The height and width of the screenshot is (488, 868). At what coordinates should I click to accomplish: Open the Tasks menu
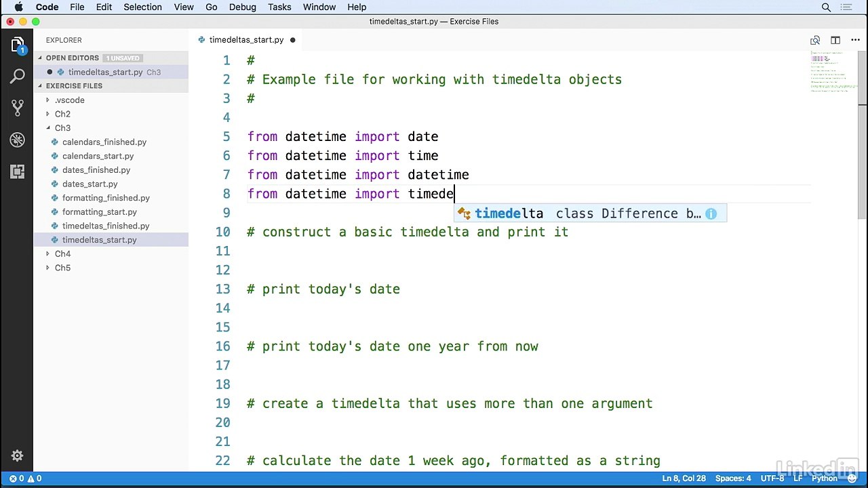pos(279,7)
